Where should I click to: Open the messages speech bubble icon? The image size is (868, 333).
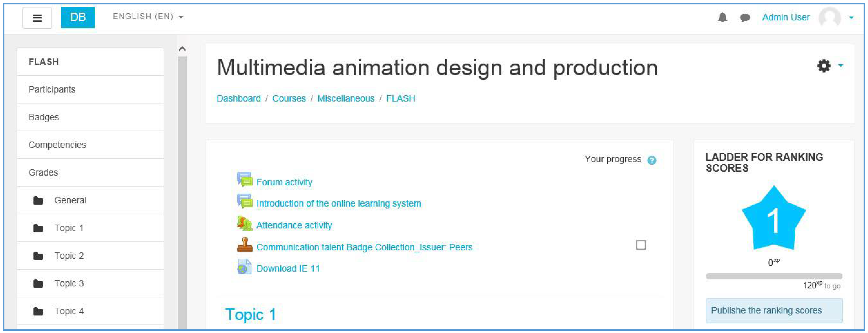point(745,17)
